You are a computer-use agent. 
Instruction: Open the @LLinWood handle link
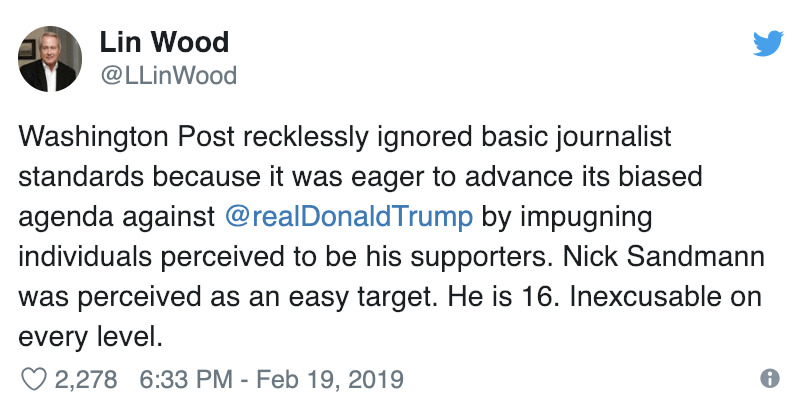pyautogui.click(x=168, y=75)
